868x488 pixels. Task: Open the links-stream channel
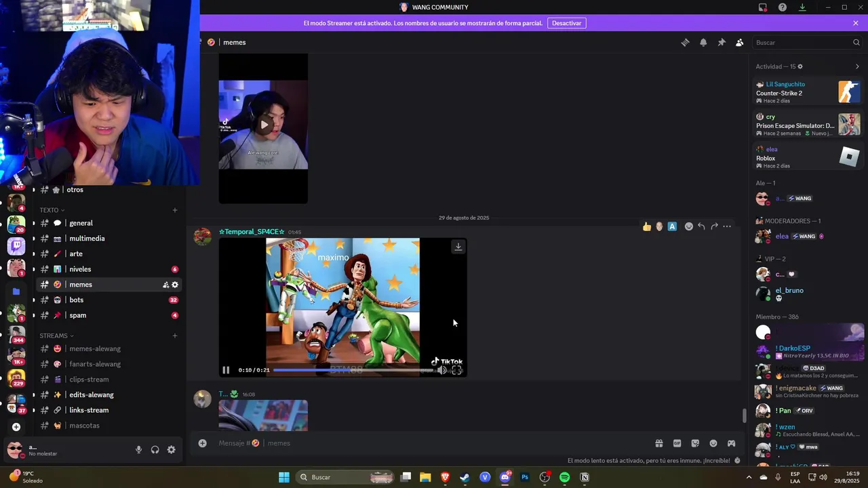[x=108, y=410]
